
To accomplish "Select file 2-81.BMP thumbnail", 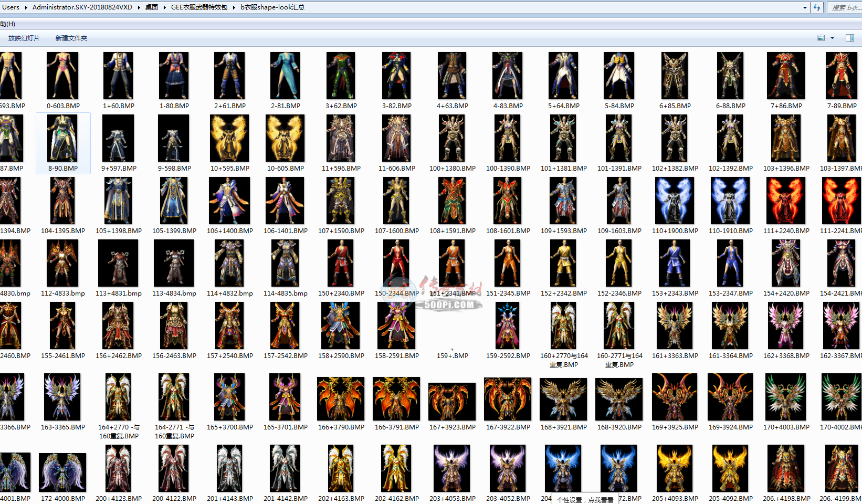I will 285,76.
